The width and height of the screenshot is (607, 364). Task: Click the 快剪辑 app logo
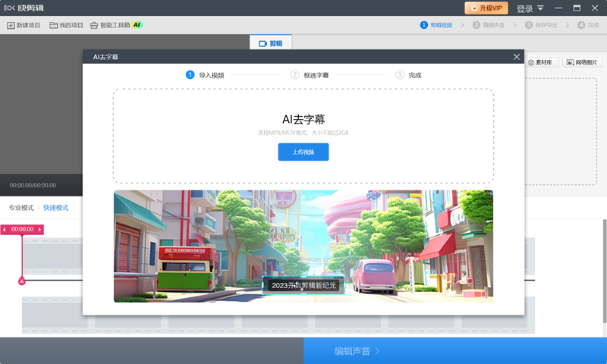pyautogui.click(x=24, y=8)
